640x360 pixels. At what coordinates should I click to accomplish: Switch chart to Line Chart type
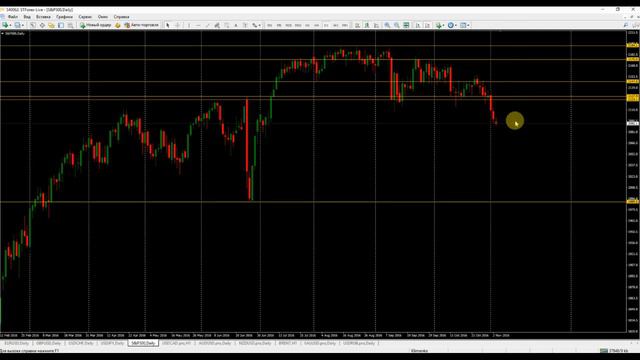tap(376, 25)
